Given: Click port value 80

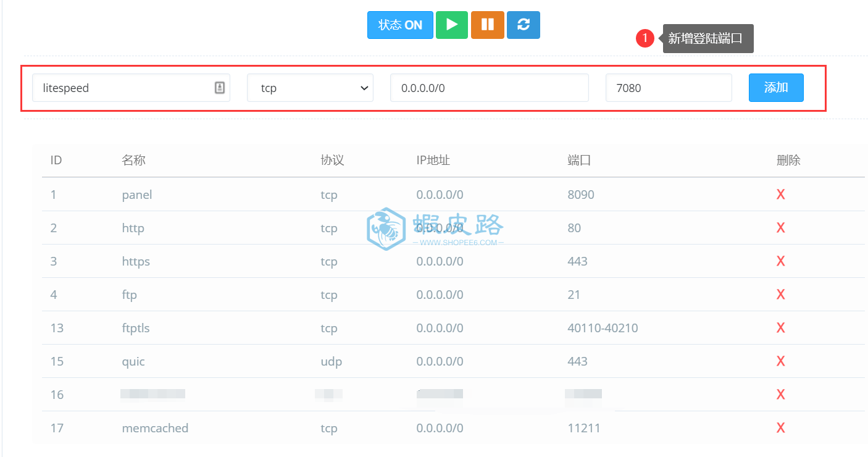Looking at the screenshot, I should (x=574, y=228).
